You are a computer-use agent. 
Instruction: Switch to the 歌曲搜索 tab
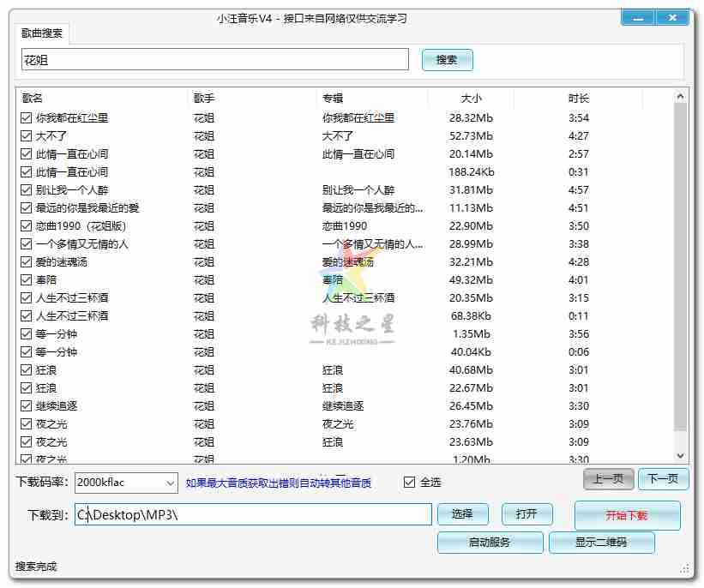point(43,33)
